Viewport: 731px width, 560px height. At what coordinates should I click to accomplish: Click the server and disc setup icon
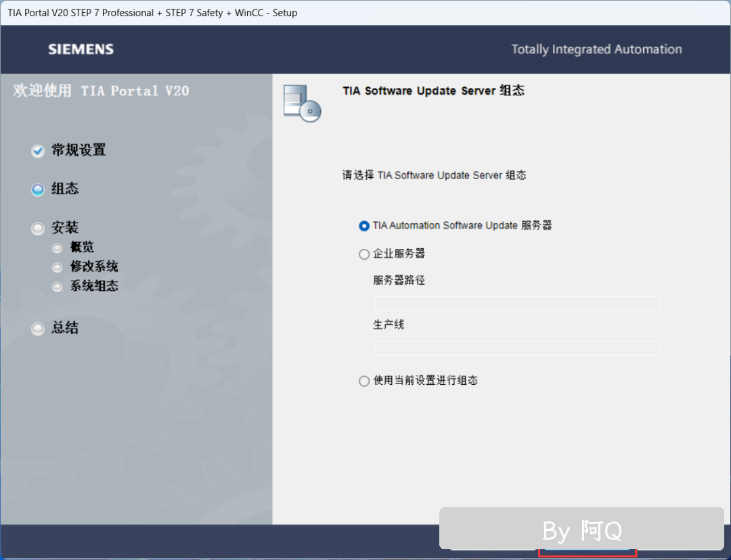(x=302, y=103)
